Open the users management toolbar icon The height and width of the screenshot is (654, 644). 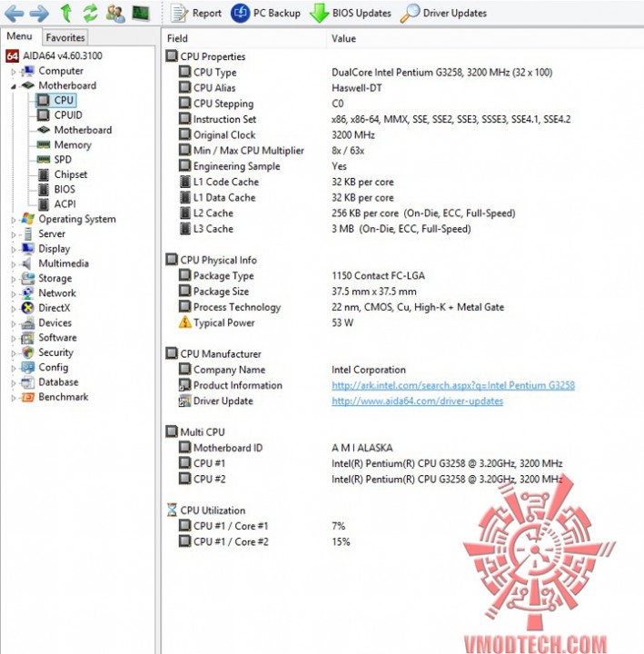115,14
